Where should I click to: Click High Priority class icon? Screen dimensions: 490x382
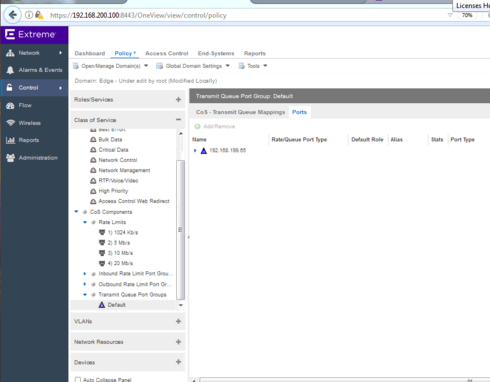[x=93, y=191]
